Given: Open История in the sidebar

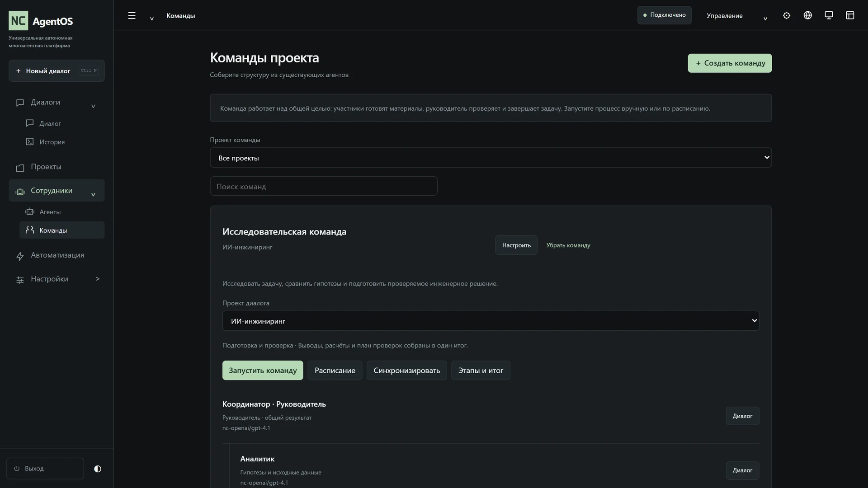Looking at the screenshot, I should pyautogui.click(x=62, y=142).
